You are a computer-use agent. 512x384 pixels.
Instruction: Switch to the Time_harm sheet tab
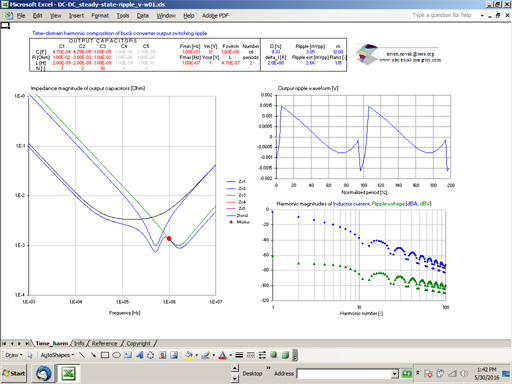click(51, 343)
